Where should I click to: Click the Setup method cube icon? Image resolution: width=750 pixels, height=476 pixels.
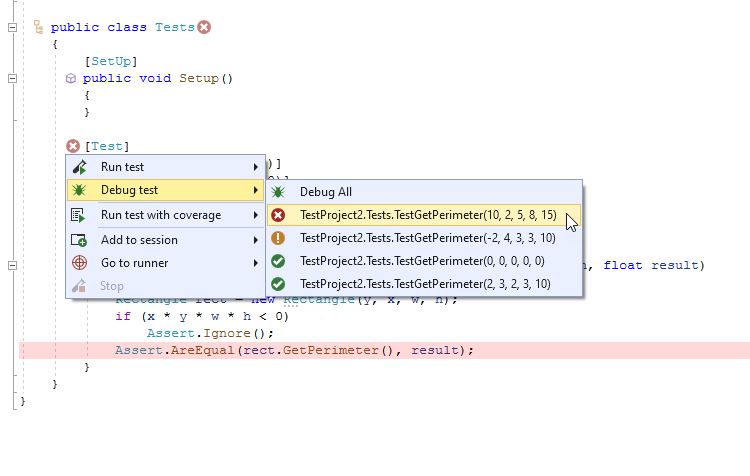click(71, 77)
